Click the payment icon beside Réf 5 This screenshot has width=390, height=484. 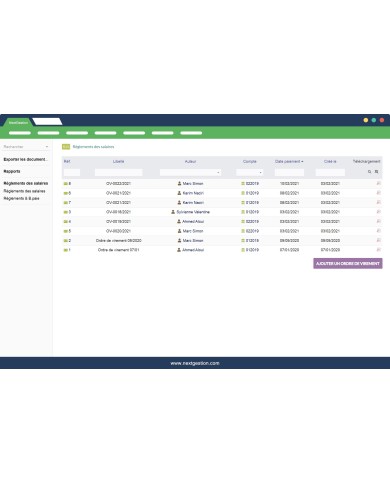click(x=66, y=231)
